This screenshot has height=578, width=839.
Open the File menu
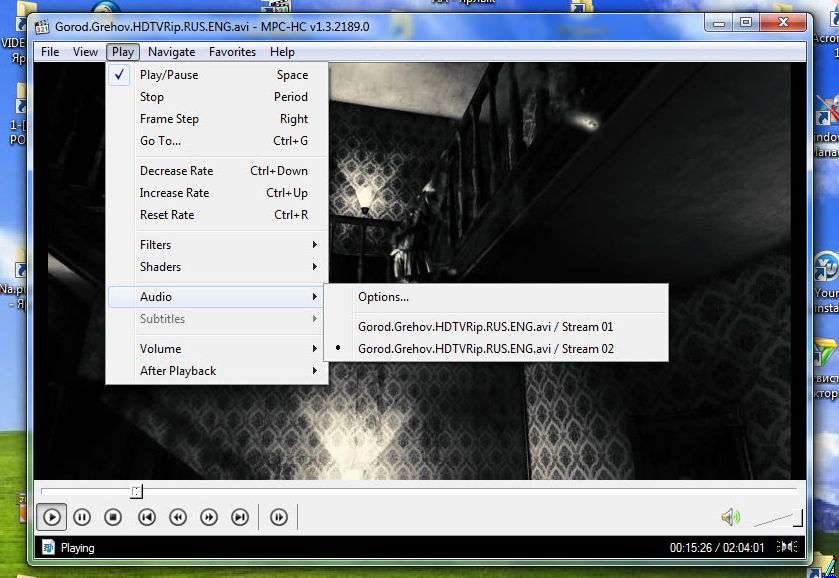(50, 52)
